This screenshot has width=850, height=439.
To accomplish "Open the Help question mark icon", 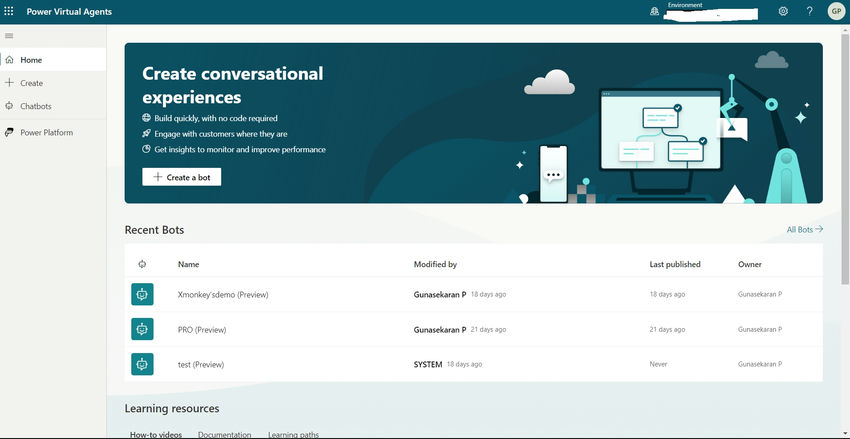I will pos(809,11).
